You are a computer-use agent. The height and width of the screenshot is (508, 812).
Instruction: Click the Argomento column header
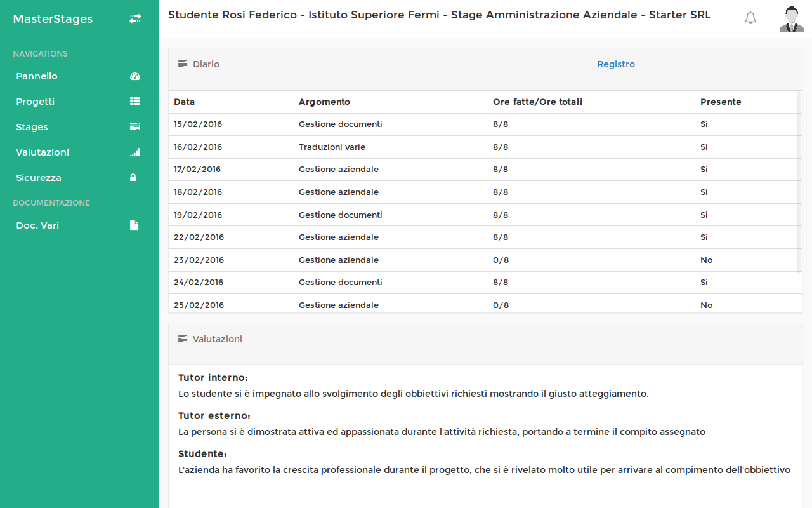(324, 102)
